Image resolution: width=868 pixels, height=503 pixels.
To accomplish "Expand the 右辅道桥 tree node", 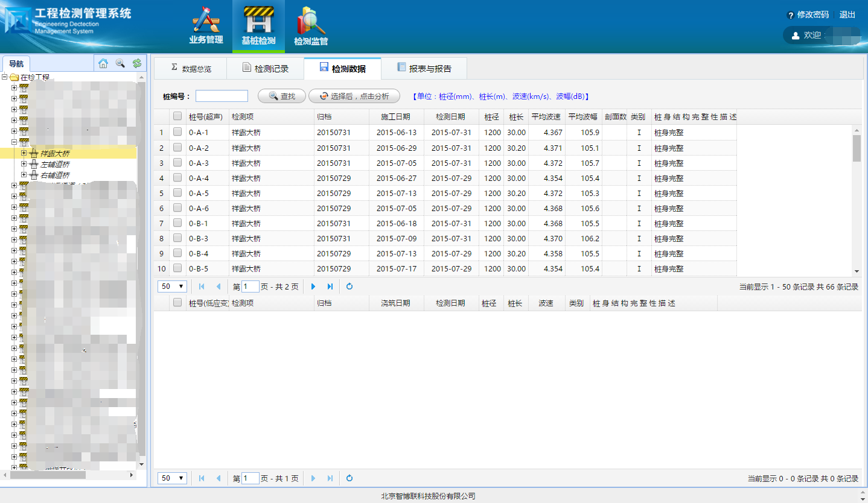I will point(24,174).
